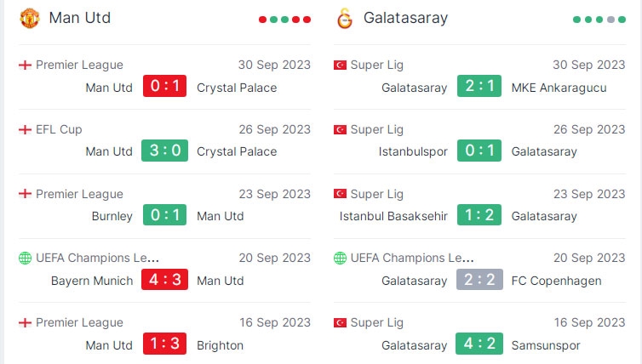Click England flag beside EFL Cup

(x=25, y=129)
